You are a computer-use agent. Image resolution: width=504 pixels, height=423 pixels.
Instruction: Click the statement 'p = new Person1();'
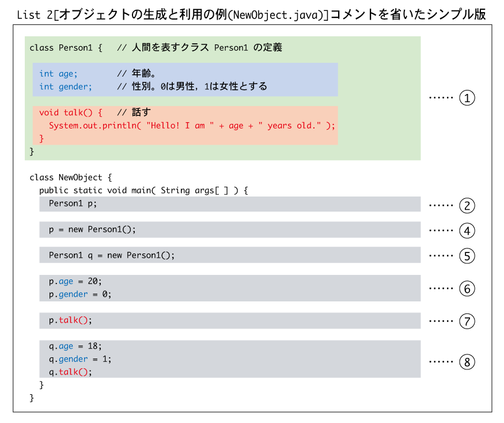click(x=92, y=230)
